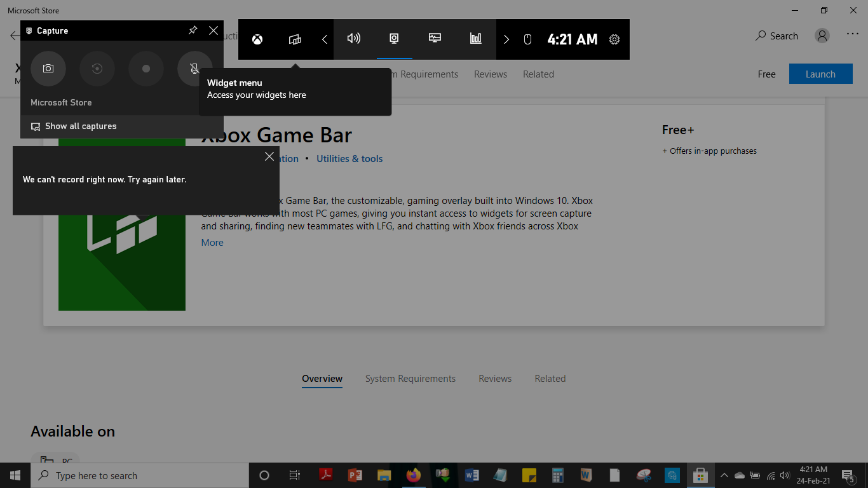Pin the Capture widget
Image resolution: width=868 pixels, height=488 pixels.
pyautogui.click(x=193, y=30)
